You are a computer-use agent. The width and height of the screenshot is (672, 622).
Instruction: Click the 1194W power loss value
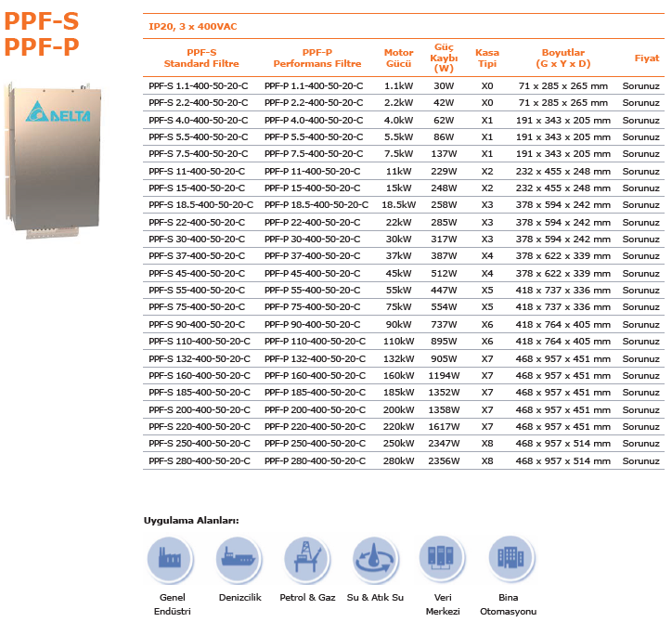click(x=444, y=375)
